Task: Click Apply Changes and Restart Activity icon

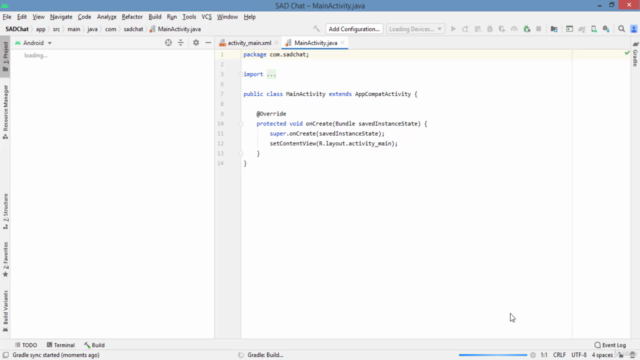Action: [x=465, y=29]
